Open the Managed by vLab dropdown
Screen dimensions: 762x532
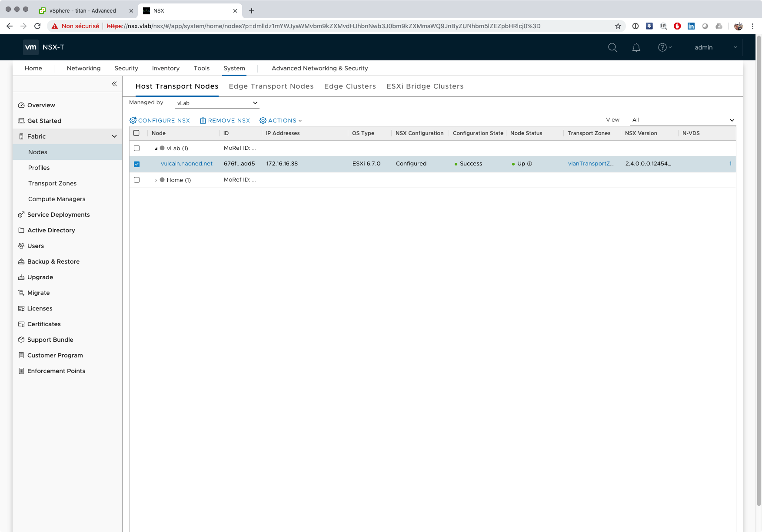216,103
